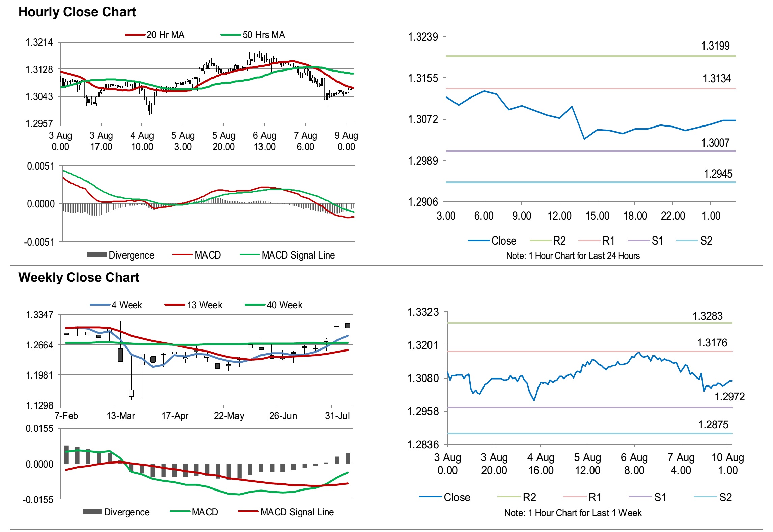This screenshot has width=773, height=532.
Task: Click the 1.3007 S1 level label
Action: click(715, 143)
